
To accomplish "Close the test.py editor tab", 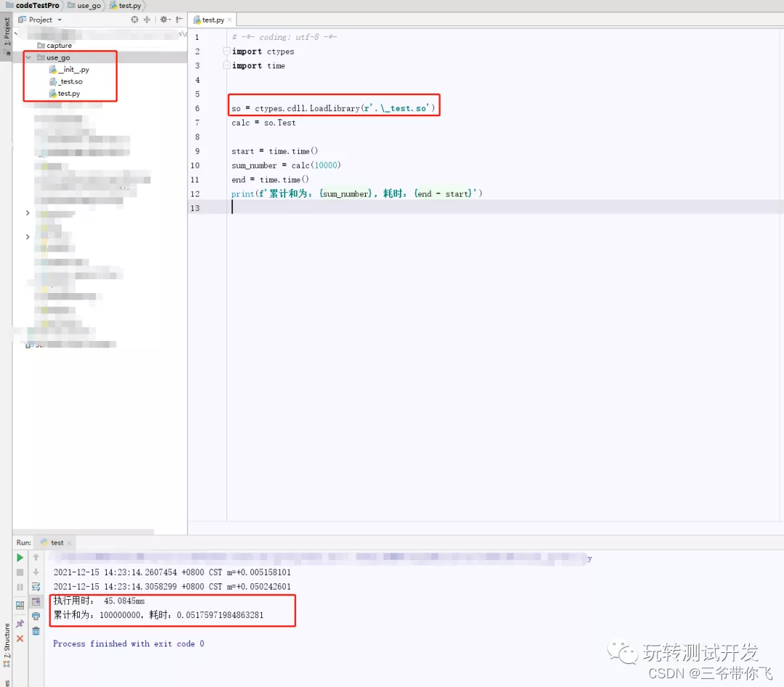I will pyautogui.click(x=230, y=20).
